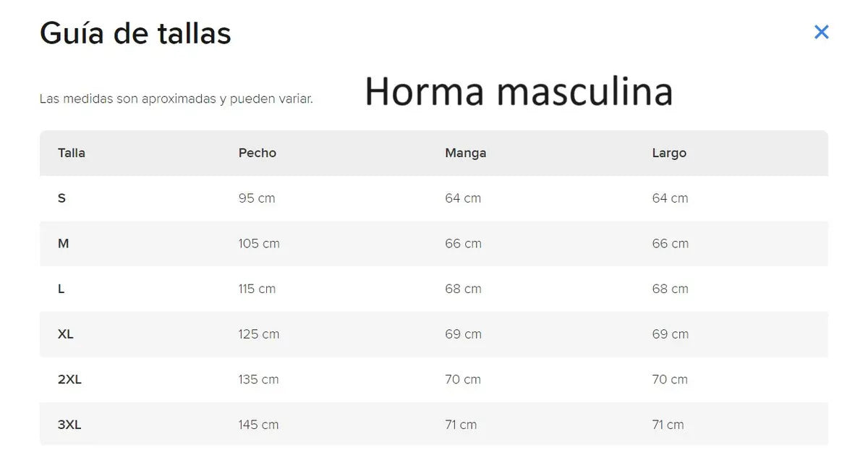This screenshot has width=868, height=466.
Task: Click the Talla column header
Action: pos(72,153)
